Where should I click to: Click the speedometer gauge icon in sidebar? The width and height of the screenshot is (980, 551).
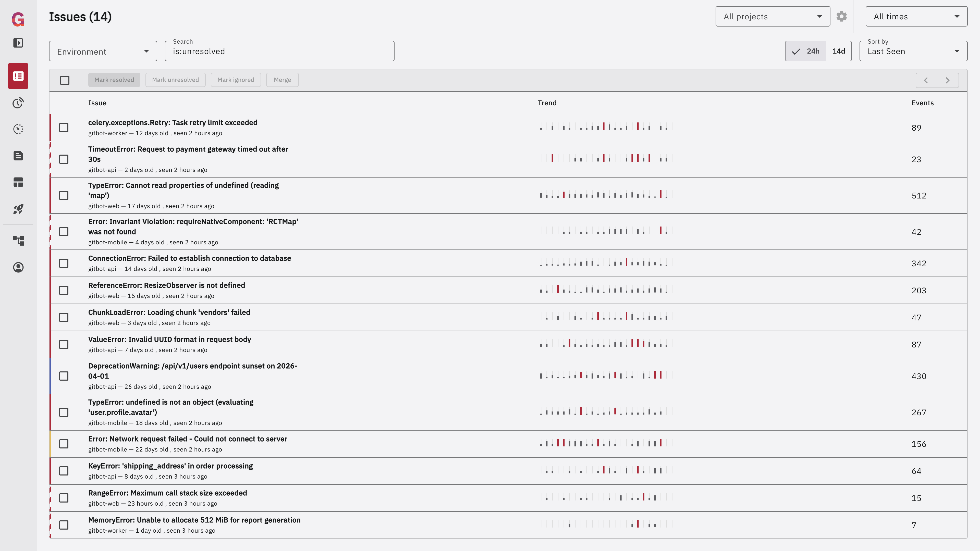coord(18,129)
